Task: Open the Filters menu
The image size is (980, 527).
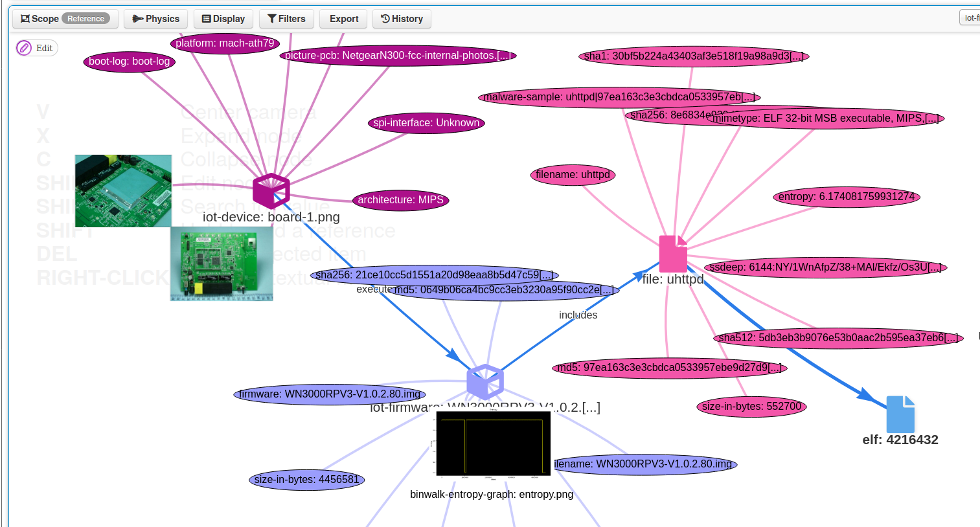Action: click(x=286, y=19)
